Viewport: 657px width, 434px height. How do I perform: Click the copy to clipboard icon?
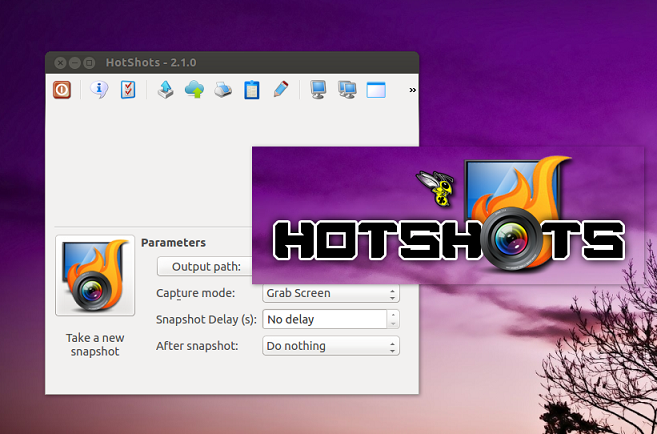[x=251, y=90]
